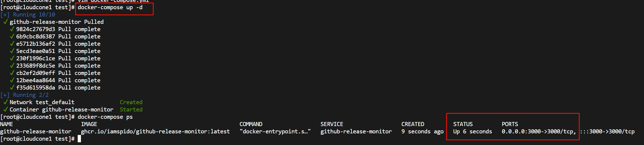Click the [+] marker before Running 2/2
The image size is (644, 145).
point(5,95)
